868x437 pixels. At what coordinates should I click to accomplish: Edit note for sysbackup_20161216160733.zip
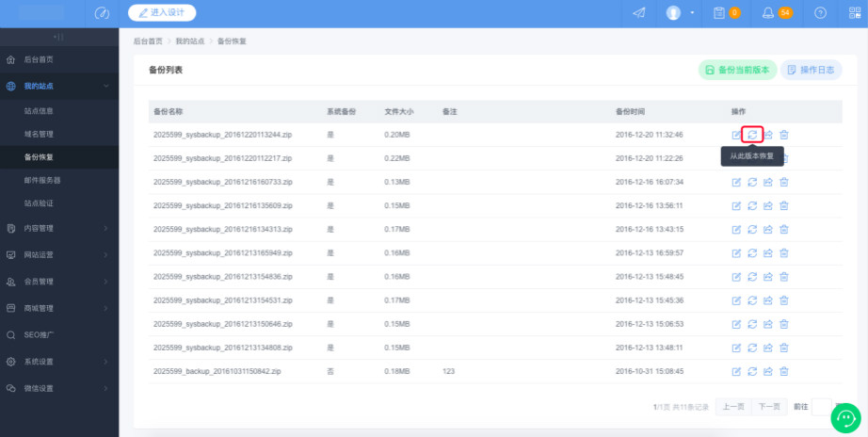pyautogui.click(x=736, y=182)
